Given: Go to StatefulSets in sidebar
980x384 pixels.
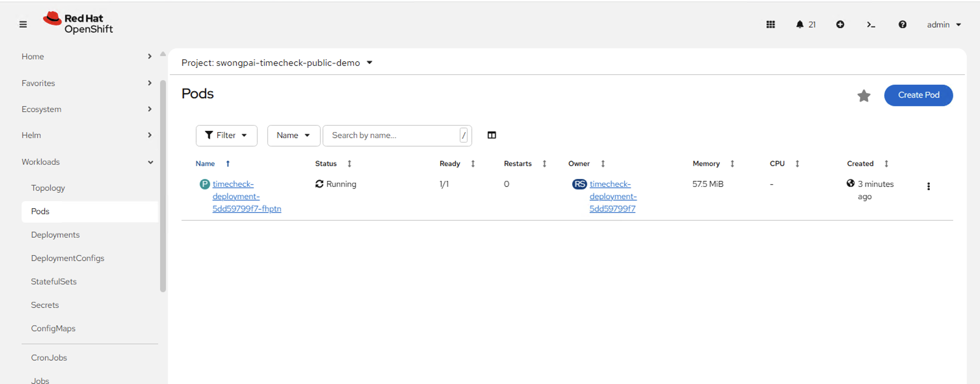Looking at the screenshot, I should click(90, 281).
